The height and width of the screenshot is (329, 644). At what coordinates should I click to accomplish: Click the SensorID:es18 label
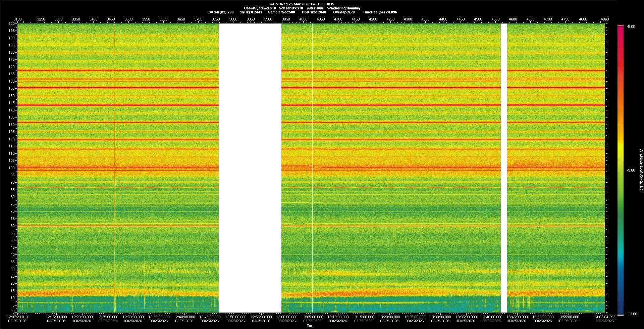(x=291, y=8)
